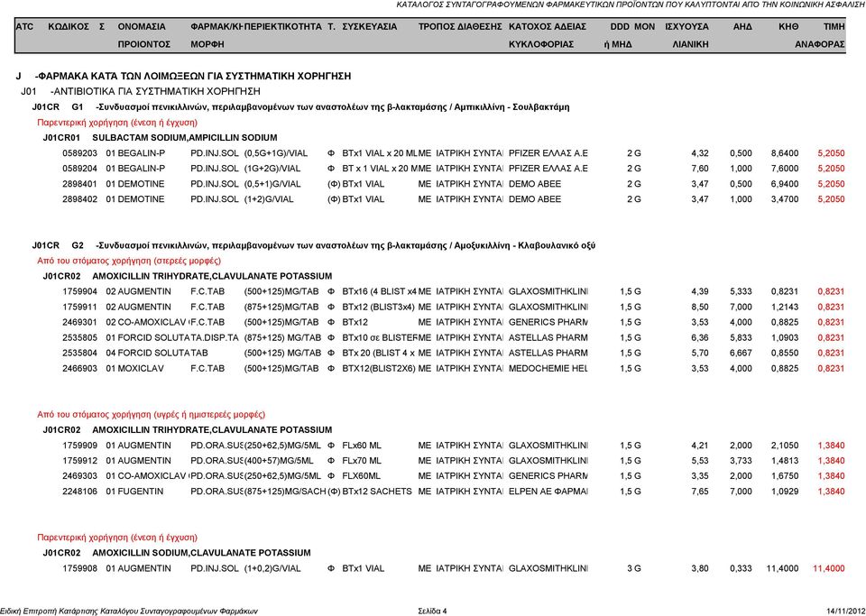Click retail price 7,65

[700, 492]
